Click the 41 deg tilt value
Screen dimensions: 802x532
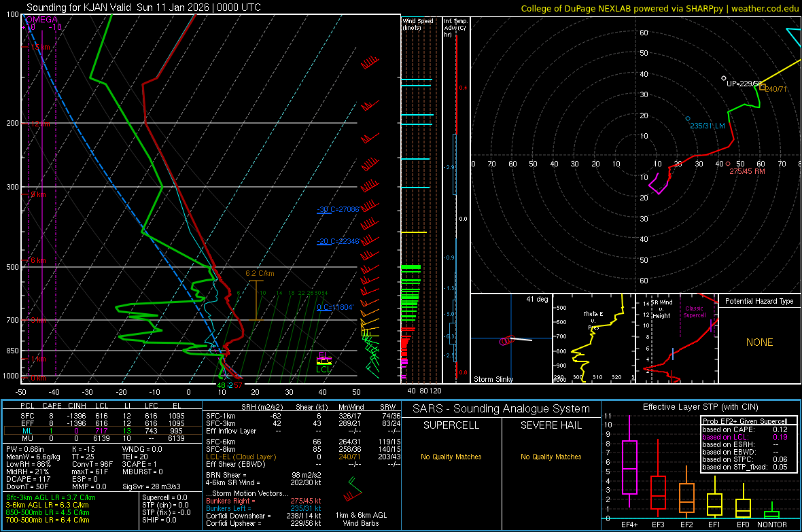pyautogui.click(x=537, y=299)
